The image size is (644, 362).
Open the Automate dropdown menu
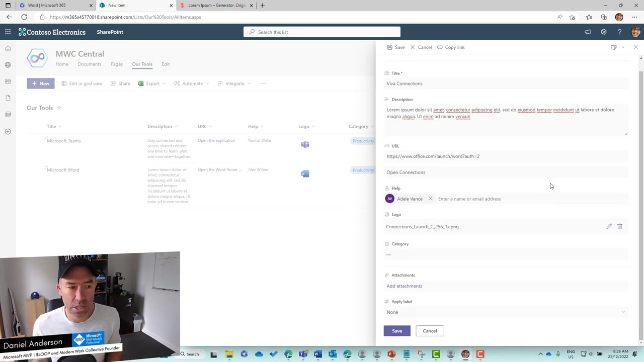(x=191, y=83)
